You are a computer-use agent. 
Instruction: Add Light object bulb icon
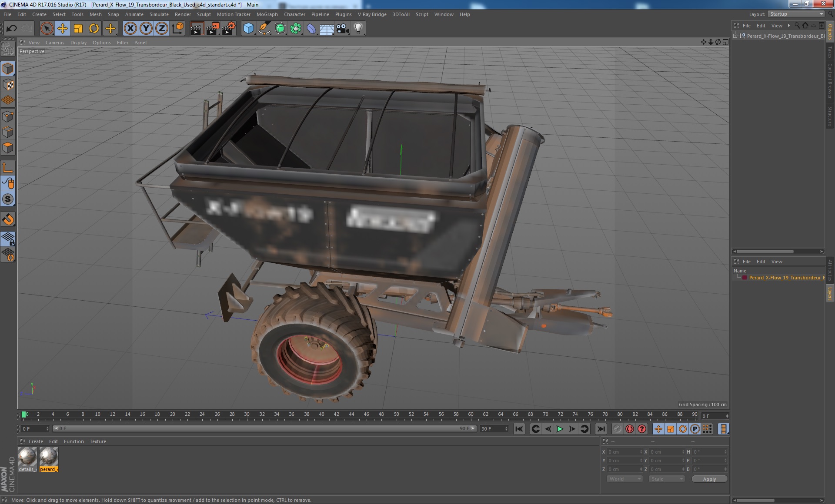pyautogui.click(x=358, y=29)
